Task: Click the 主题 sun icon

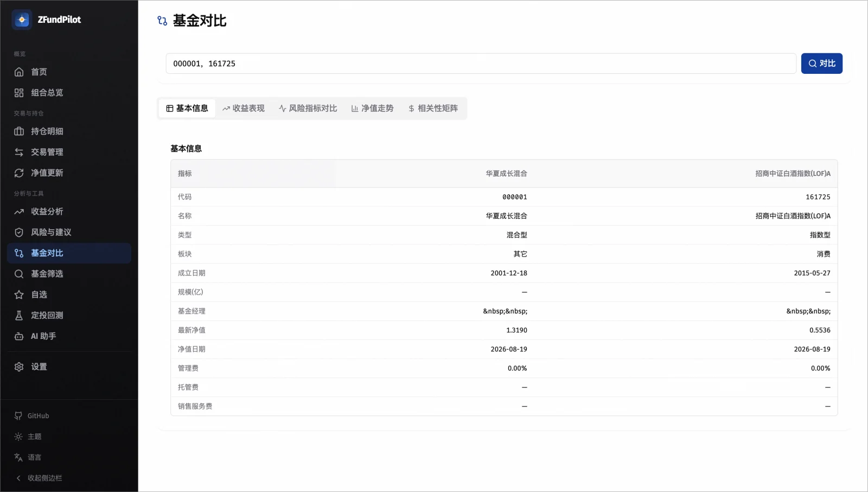Action: coord(18,437)
